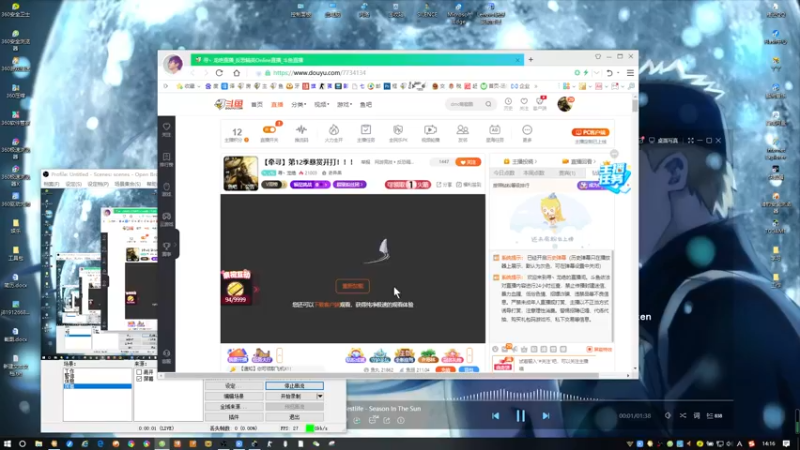The height and width of the screenshot is (450, 800).
Task: Click the start recording button in OBS
Action: click(x=291, y=396)
